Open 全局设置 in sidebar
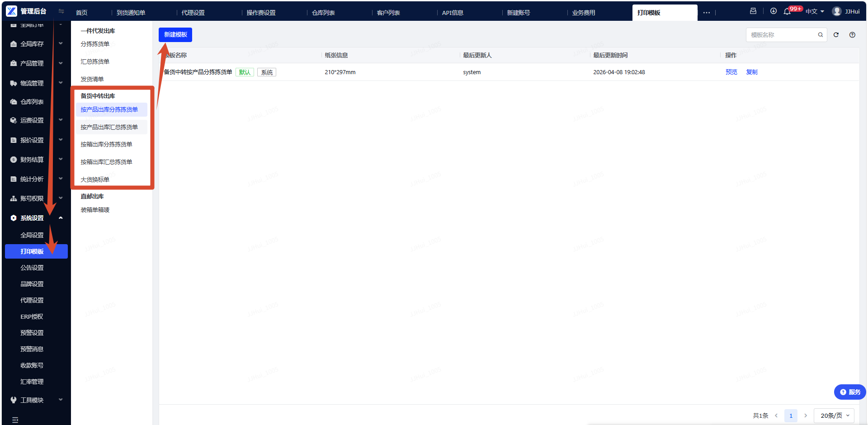Viewport: 868px width, 425px height. coord(32,235)
